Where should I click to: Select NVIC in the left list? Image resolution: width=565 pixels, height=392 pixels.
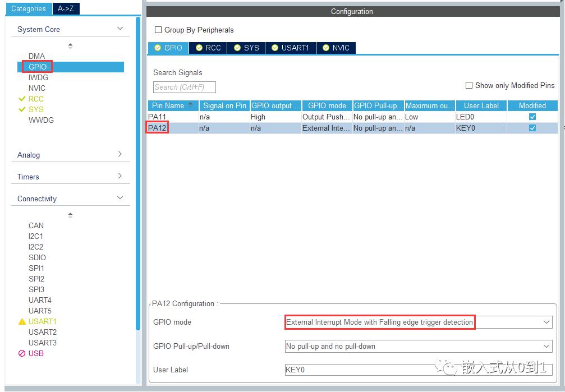[x=37, y=88]
